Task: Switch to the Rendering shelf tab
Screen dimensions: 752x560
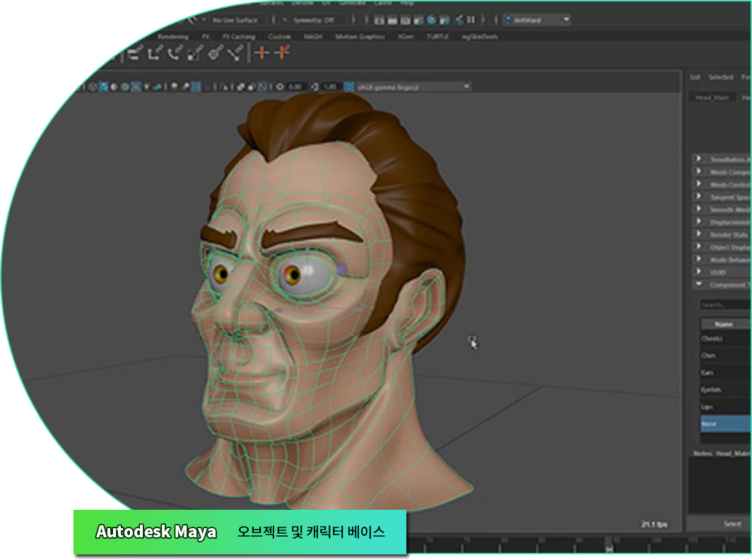Action: coord(172,37)
